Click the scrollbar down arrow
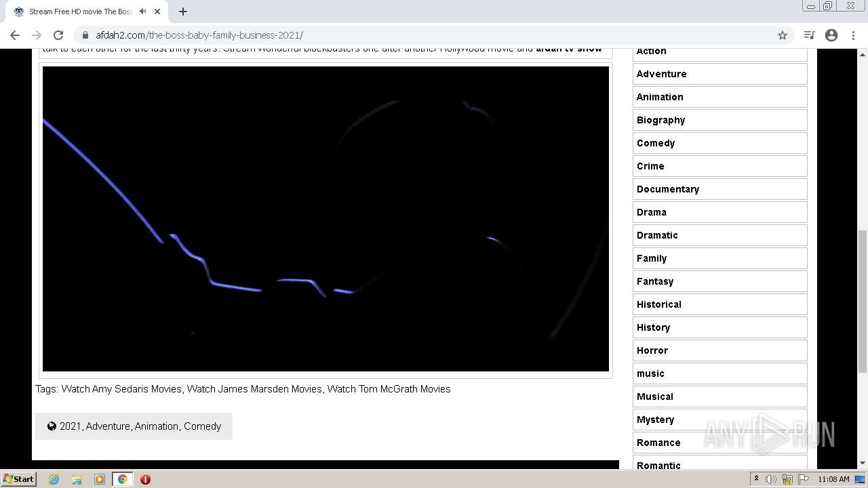Screen dimensions: 868x488 (x=862, y=463)
